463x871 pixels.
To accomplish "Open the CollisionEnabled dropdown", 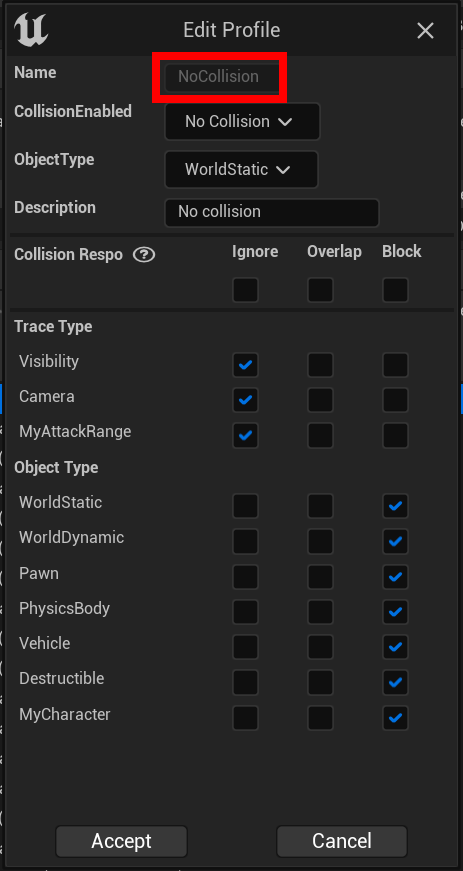I will pyautogui.click(x=243, y=122).
